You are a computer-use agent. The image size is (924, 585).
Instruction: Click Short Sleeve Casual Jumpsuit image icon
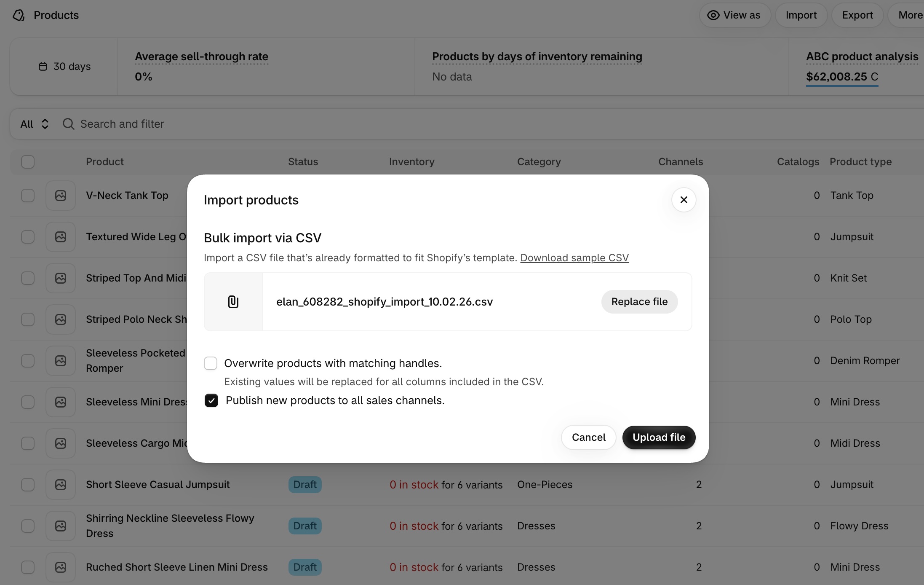(x=61, y=485)
